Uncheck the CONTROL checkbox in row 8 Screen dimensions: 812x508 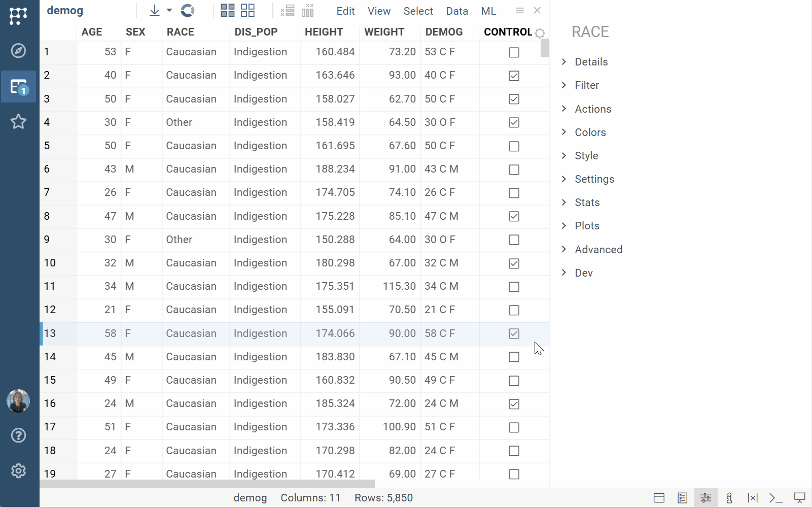pos(514,216)
